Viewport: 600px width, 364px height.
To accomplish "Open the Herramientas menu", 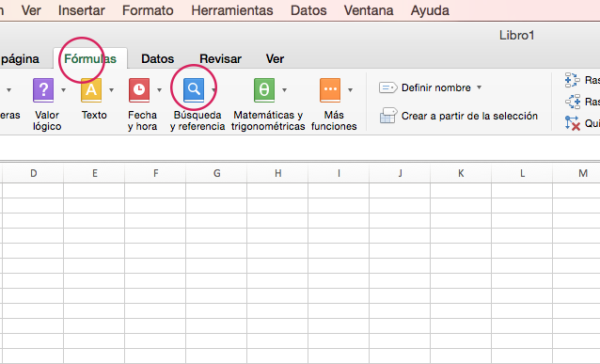I will tap(232, 10).
